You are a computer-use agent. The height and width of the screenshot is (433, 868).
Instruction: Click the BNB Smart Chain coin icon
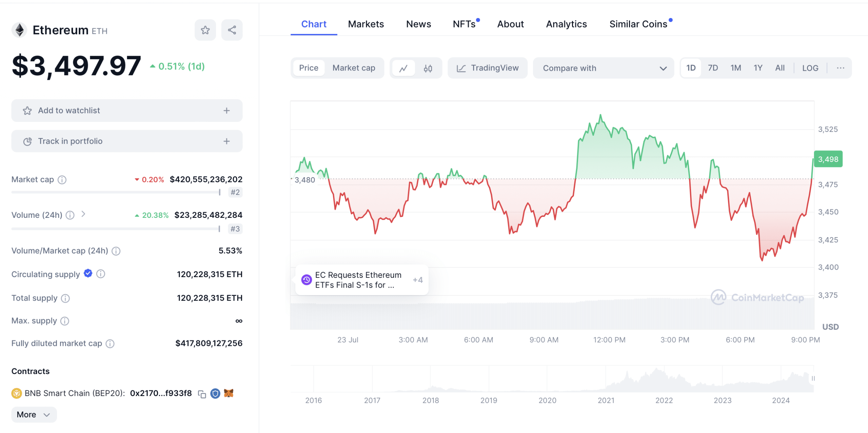pyautogui.click(x=17, y=393)
